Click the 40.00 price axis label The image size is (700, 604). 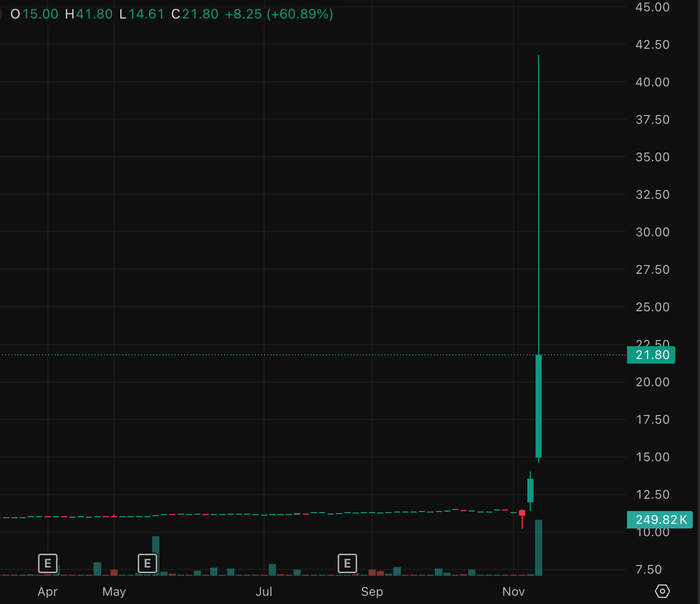pyautogui.click(x=652, y=82)
